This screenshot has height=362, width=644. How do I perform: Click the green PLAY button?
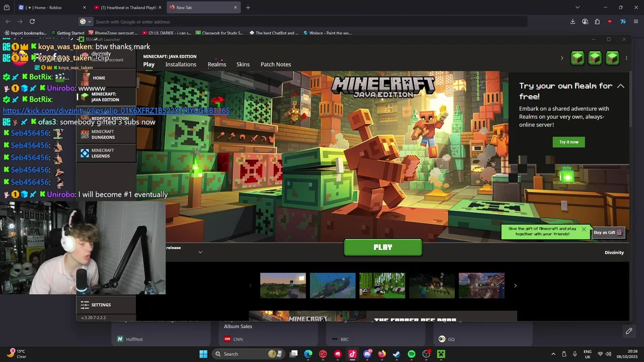coord(383,247)
